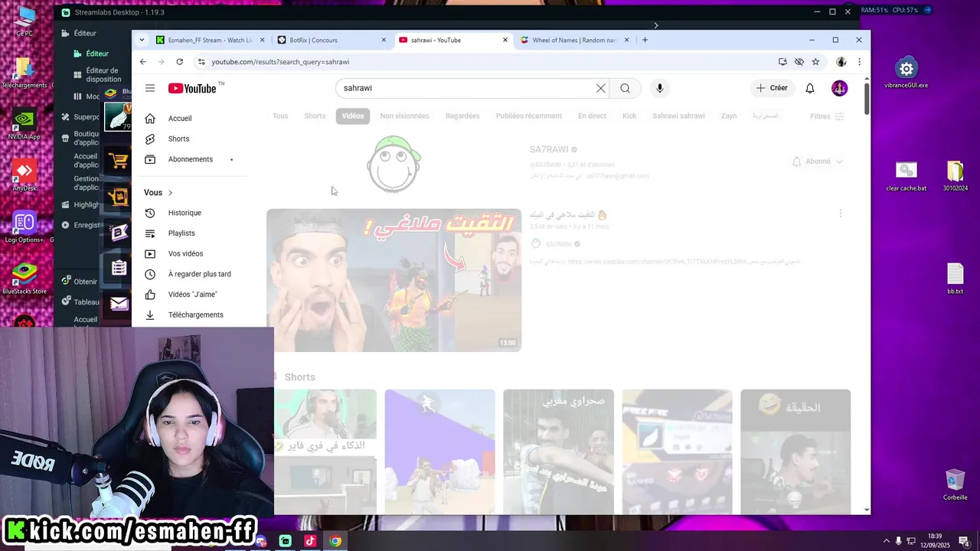Bookmark this page with the star icon
The height and width of the screenshot is (551, 980).
tap(816, 62)
